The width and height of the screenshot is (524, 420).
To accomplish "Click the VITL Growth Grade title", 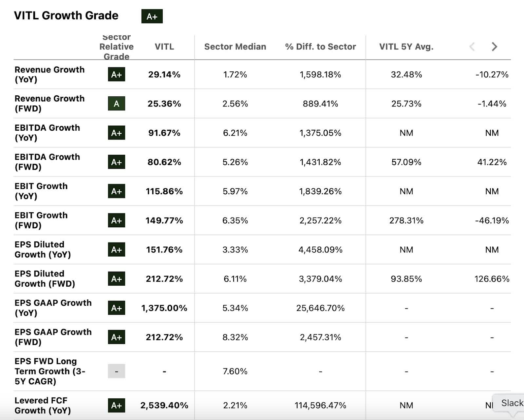I will point(65,15).
